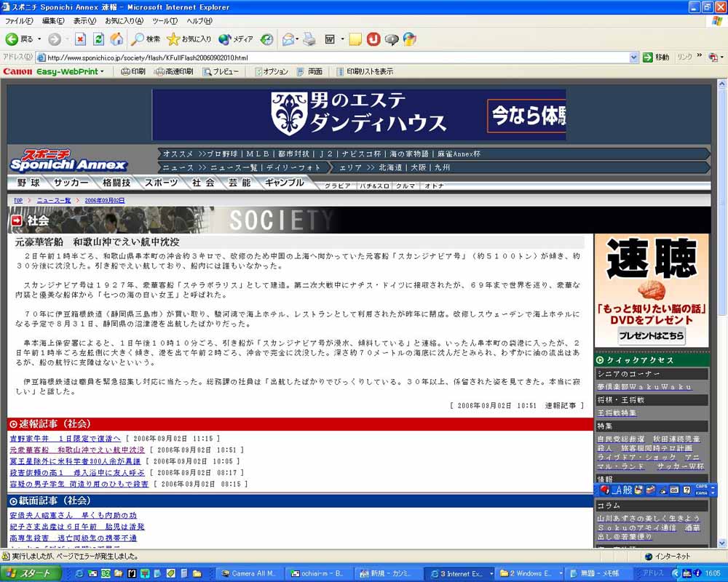Open the 冥王星除外 news headline link
Image resolution: width=728 pixels, height=582 pixels.
click(x=75, y=461)
